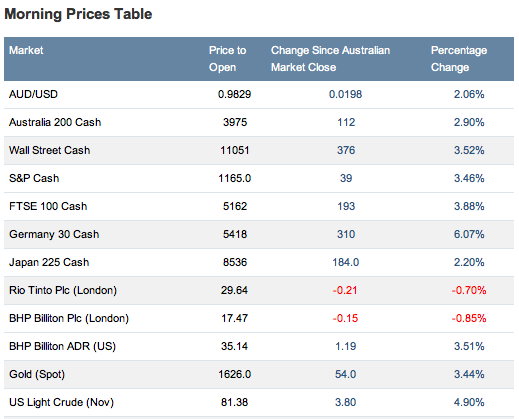Click the Change Since Australian Market Close header
This screenshot has height=419, width=519.
coord(330,59)
